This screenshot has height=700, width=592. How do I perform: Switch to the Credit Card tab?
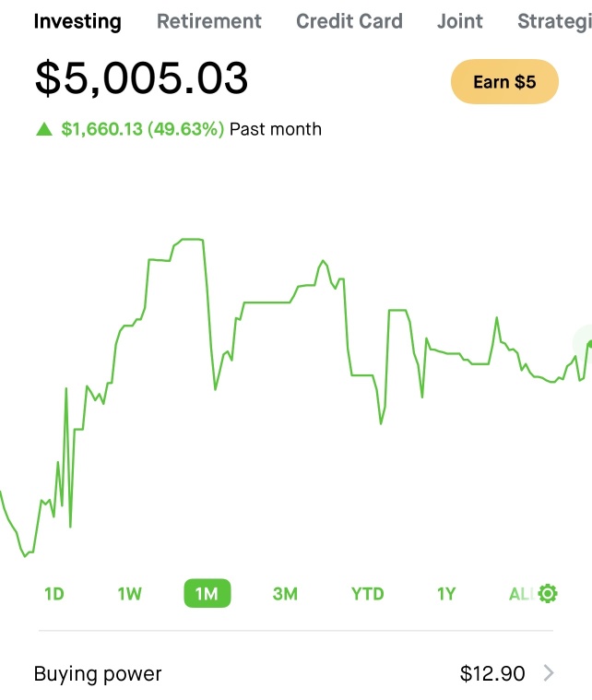pyautogui.click(x=349, y=21)
